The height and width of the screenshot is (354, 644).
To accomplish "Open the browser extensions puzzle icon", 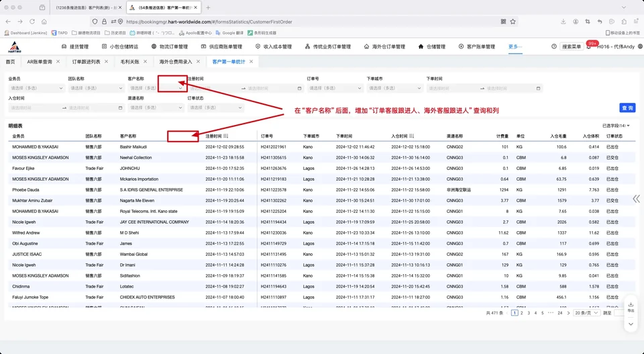I will [x=624, y=21].
